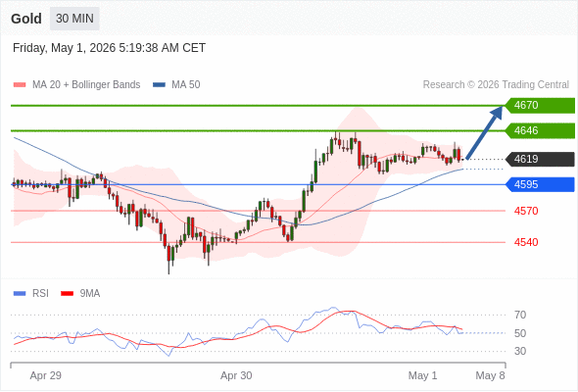Click the Apr 29 date marker on the axis
Viewport: 578px width, 392px height.
pyautogui.click(x=45, y=375)
